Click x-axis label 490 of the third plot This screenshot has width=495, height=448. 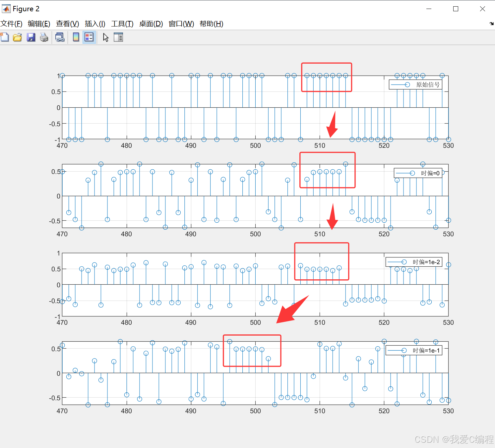click(x=191, y=322)
